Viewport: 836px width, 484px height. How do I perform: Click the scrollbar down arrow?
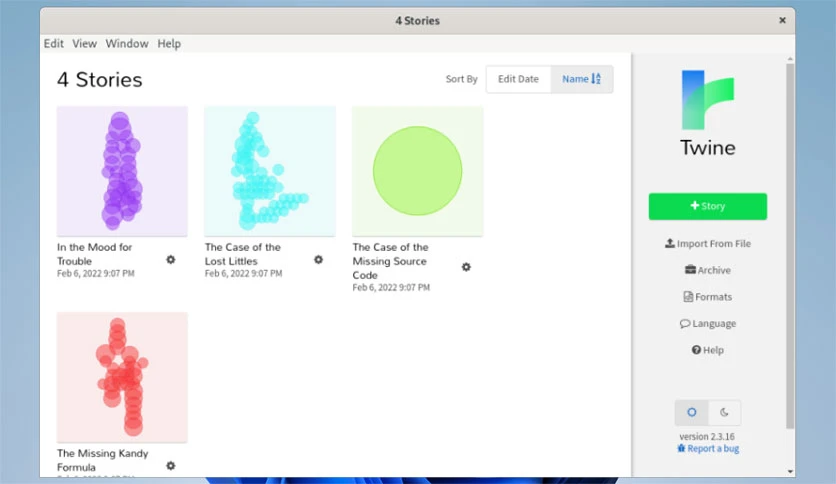tap(790, 472)
